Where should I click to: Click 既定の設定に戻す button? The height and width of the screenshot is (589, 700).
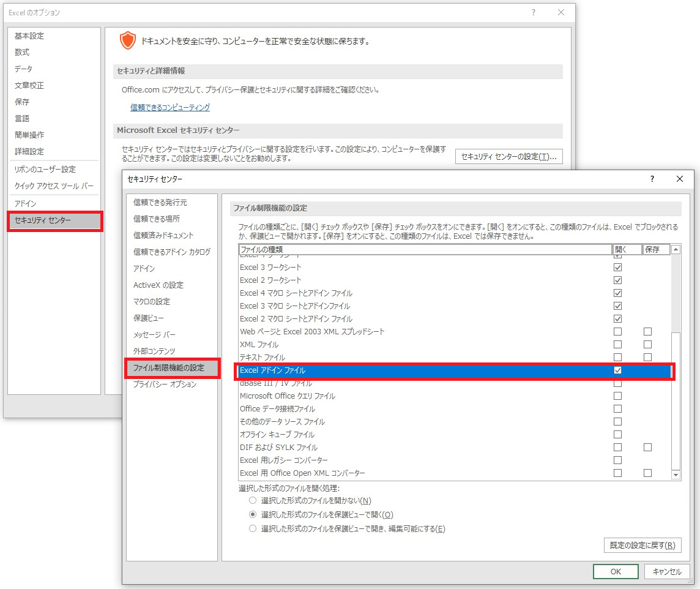click(643, 546)
